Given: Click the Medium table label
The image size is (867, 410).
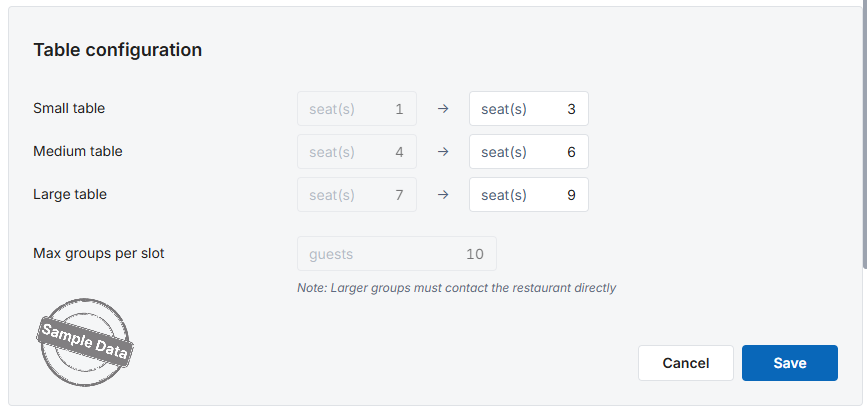Looking at the screenshot, I should click(x=78, y=151).
